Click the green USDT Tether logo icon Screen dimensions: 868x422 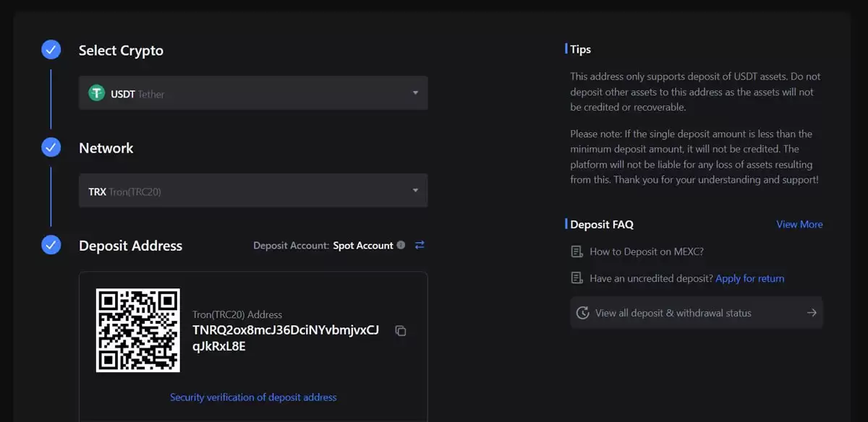tap(96, 93)
